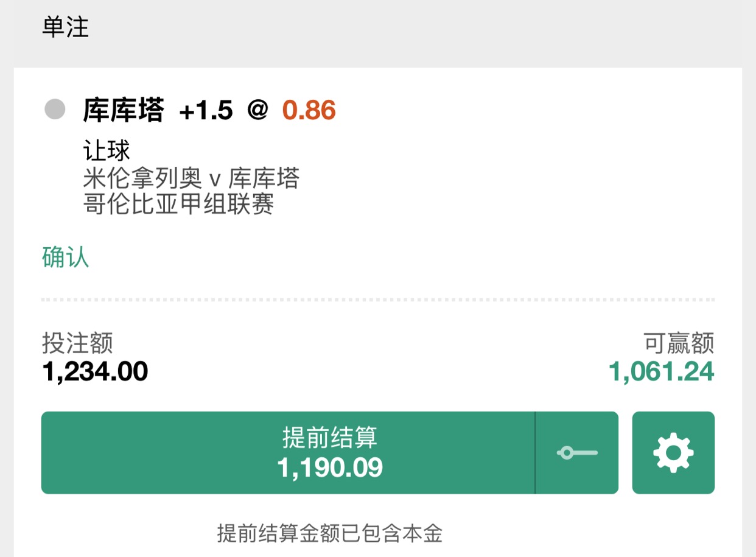756x557 pixels.
Task: Click the 让球 market label
Action: tap(107, 151)
